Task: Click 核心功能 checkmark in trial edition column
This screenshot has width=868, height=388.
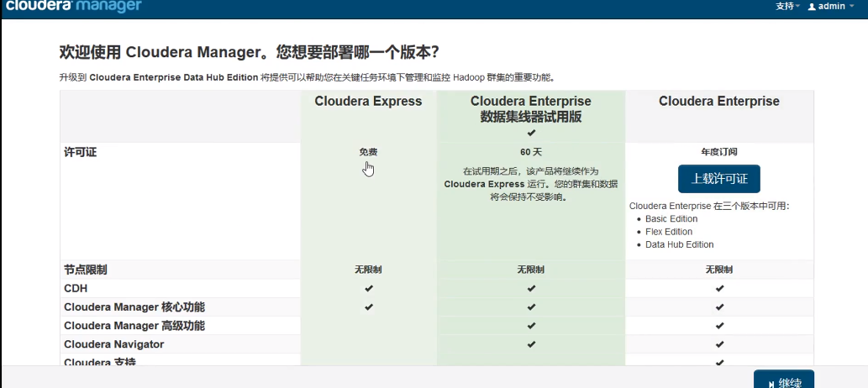Action: [531, 307]
